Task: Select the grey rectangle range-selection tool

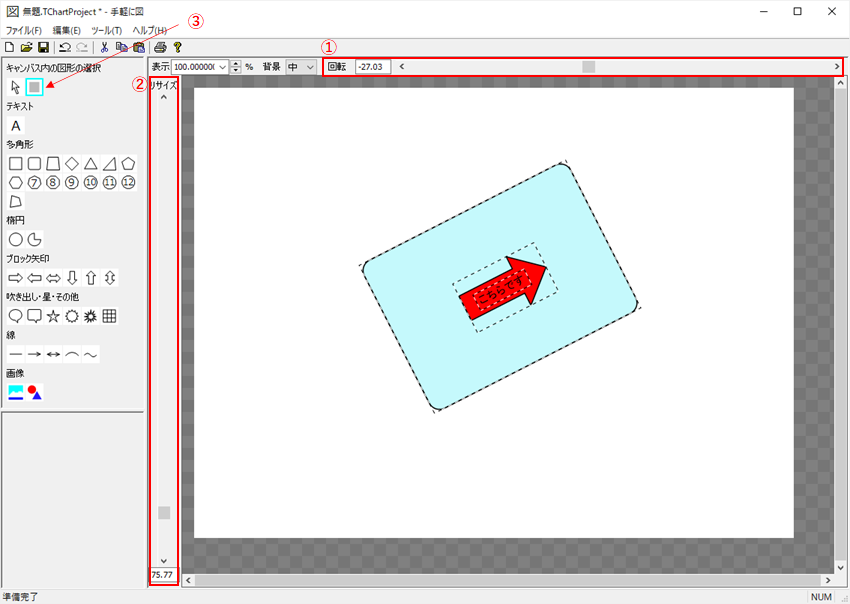Action: pyautogui.click(x=34, y=87)
